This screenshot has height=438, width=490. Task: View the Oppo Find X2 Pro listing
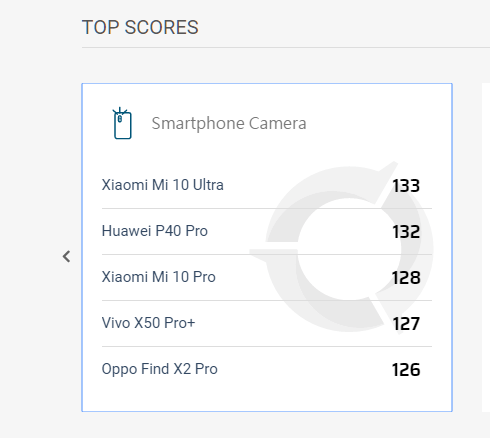point(160,369)
